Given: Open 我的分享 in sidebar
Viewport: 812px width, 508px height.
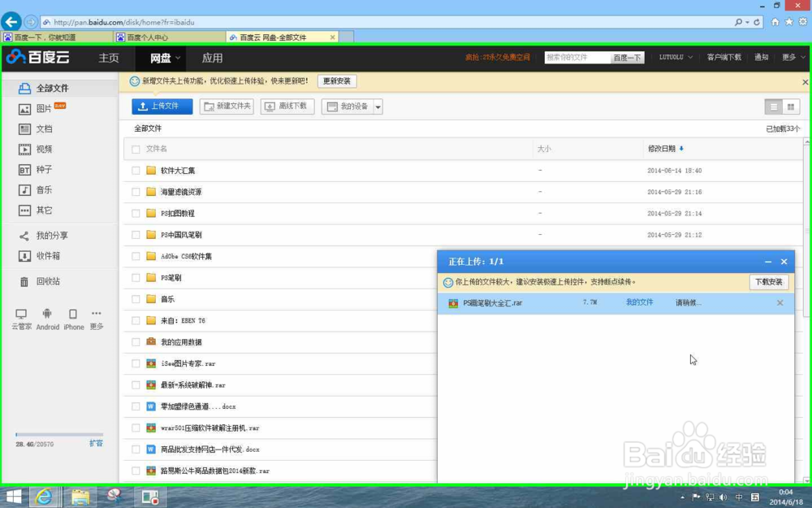Looking at the screenshot, I should click(44, 236).
